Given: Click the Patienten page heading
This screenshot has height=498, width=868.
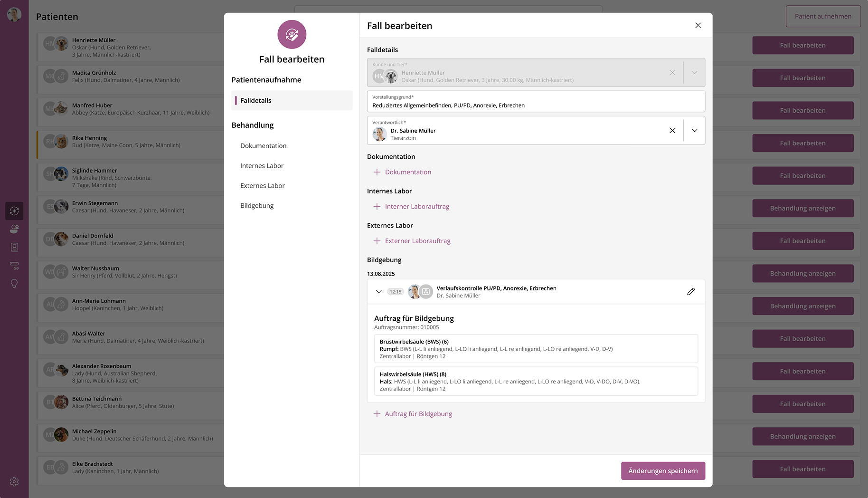Looking at the screenshot, I should click(57, 17).
